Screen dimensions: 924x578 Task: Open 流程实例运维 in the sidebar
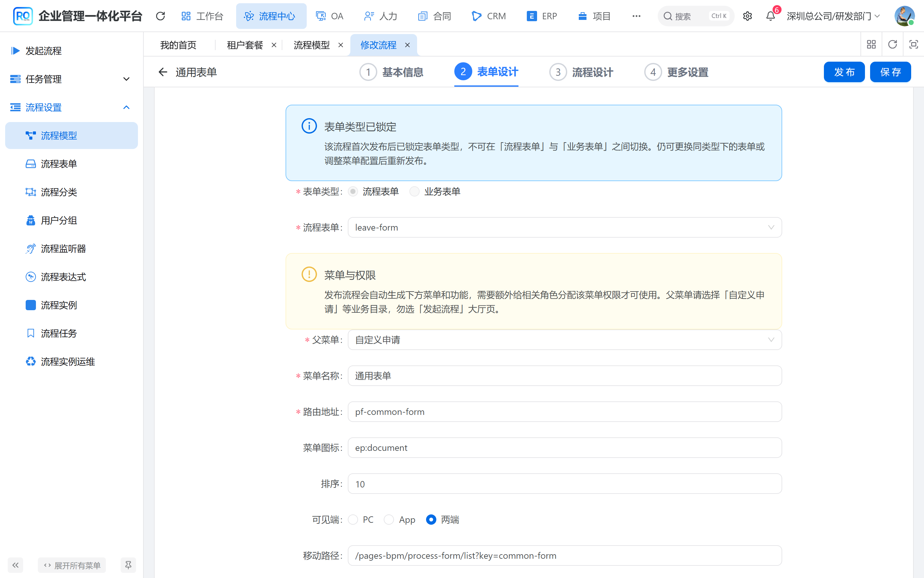click(72, 362)
